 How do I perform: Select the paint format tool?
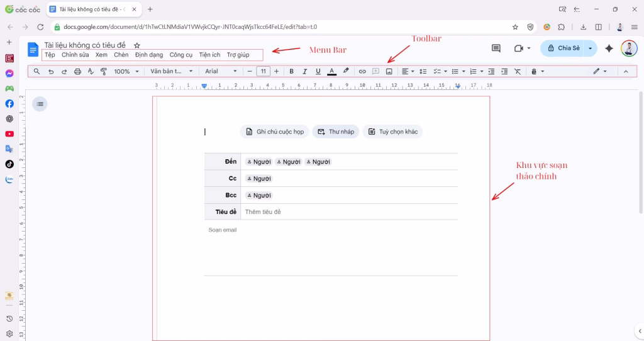pos(104,72)
